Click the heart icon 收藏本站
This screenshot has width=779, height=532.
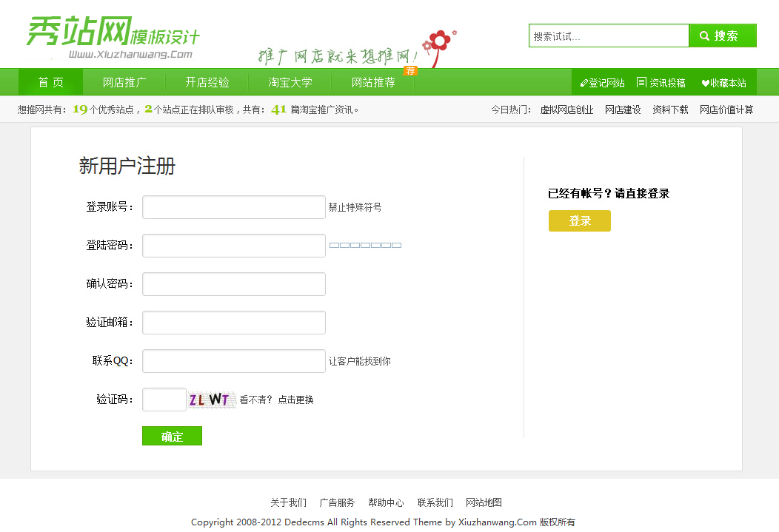(x=705, y=83)
